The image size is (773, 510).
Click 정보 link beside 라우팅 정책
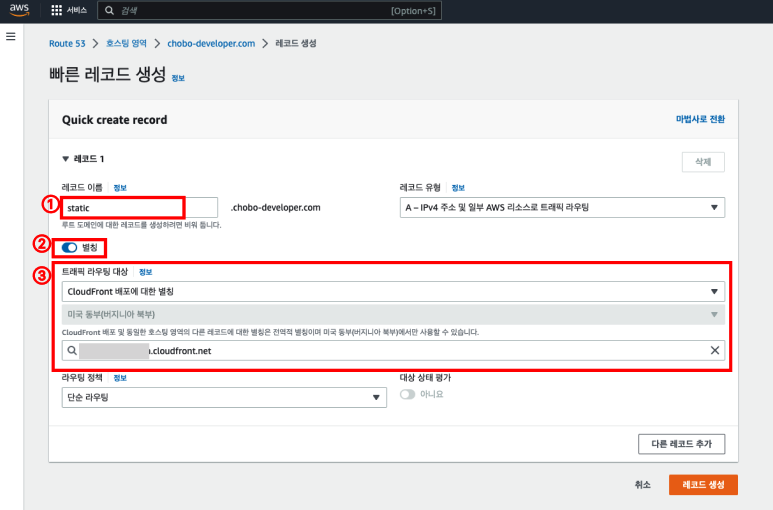120,378
